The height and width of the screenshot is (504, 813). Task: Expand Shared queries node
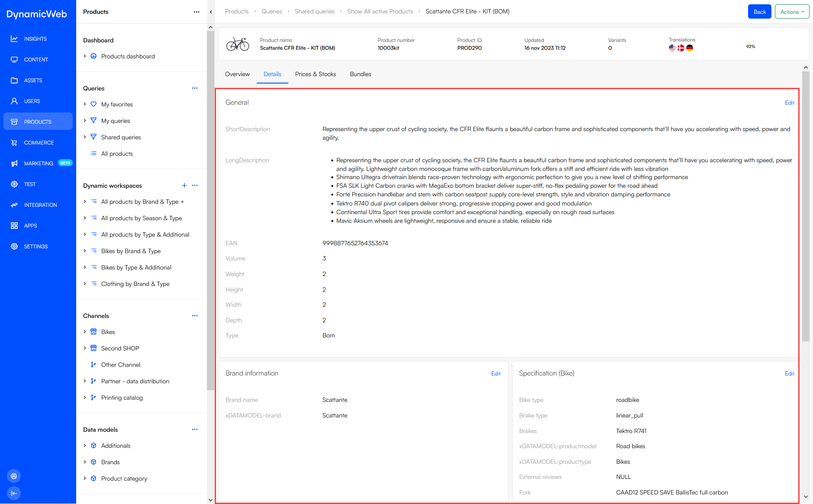(85, 137)
